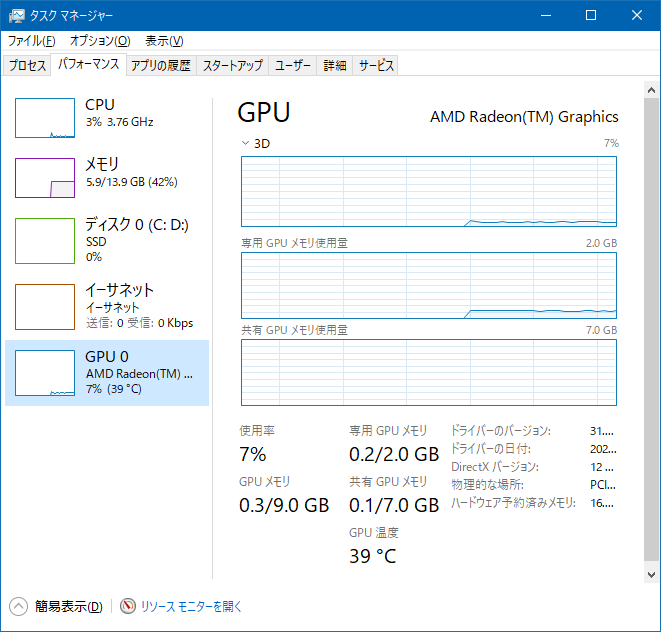Click the DirectX バージョン label
This screenshot has height=632, width=661.
tap(495, 467)
